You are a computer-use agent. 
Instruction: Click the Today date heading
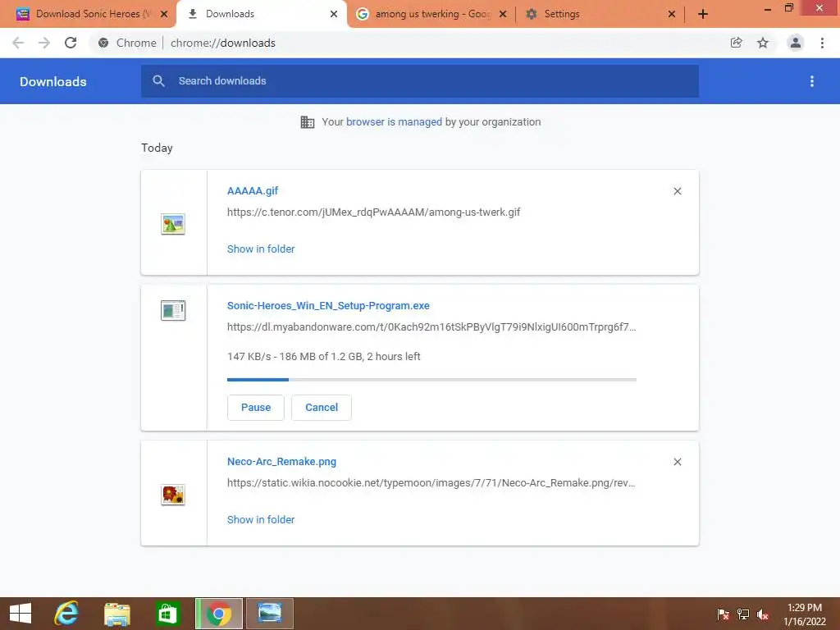coord(157,148)
